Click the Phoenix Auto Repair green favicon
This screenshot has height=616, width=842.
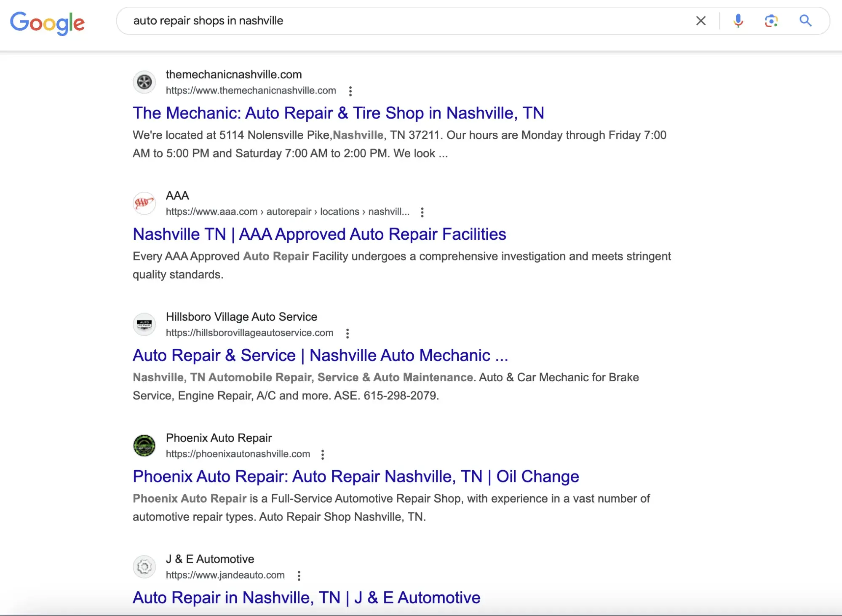[x=144, y=445]
